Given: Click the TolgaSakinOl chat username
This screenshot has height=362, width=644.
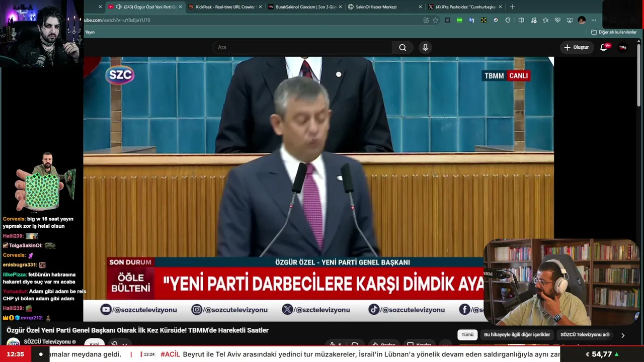Looking at the screenshot, I should coord(25,245).
